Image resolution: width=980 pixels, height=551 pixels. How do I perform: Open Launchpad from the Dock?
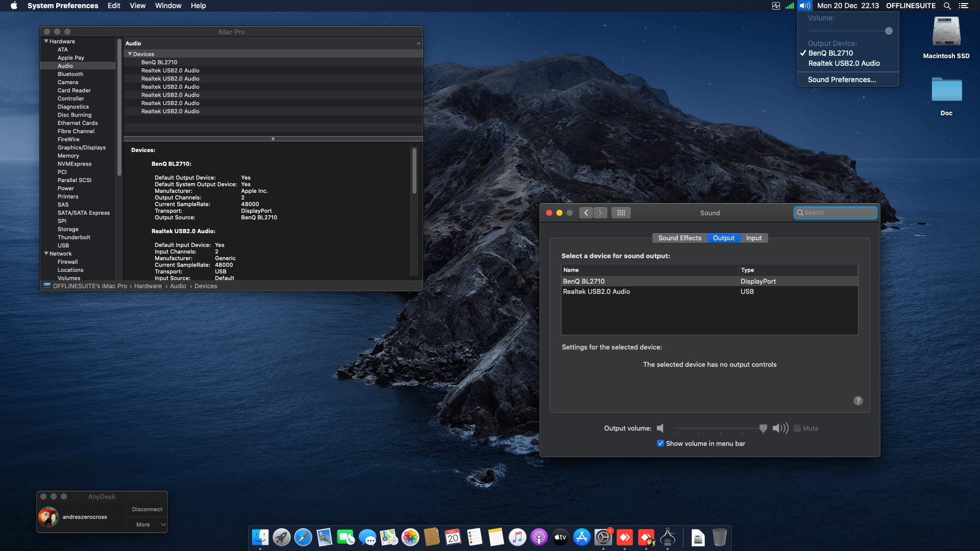pos(281,537)
